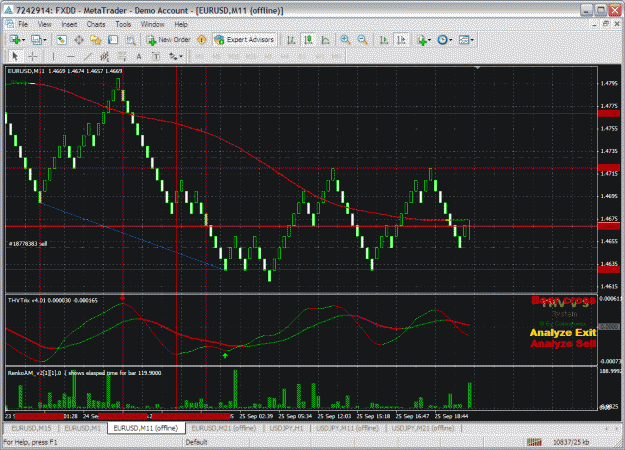Select the horizontal line tool
This screenshot has height=450, width=625.
click(71, 57)
